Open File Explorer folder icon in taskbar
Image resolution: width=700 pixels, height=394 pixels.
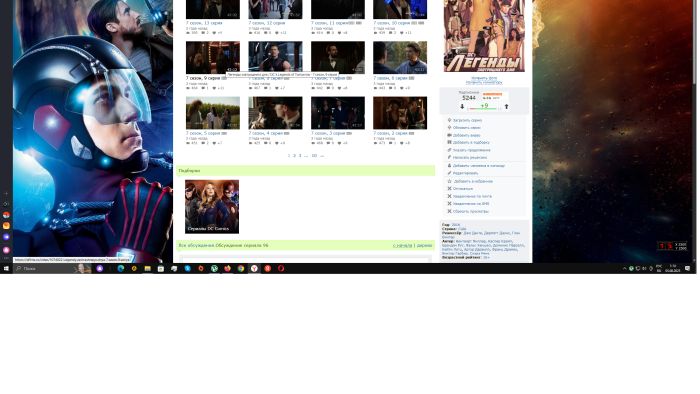pos(147,269)
